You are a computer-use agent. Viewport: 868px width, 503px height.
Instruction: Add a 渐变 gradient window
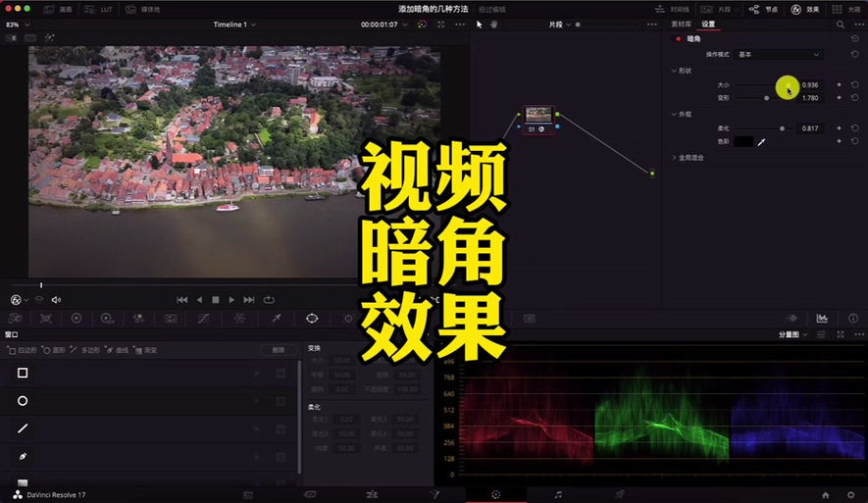(x=146, y=350)
